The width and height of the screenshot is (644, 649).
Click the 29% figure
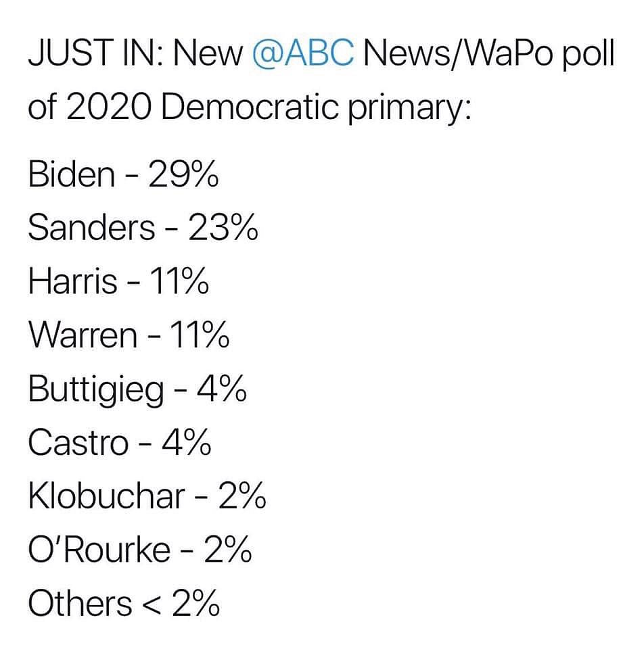183,175
